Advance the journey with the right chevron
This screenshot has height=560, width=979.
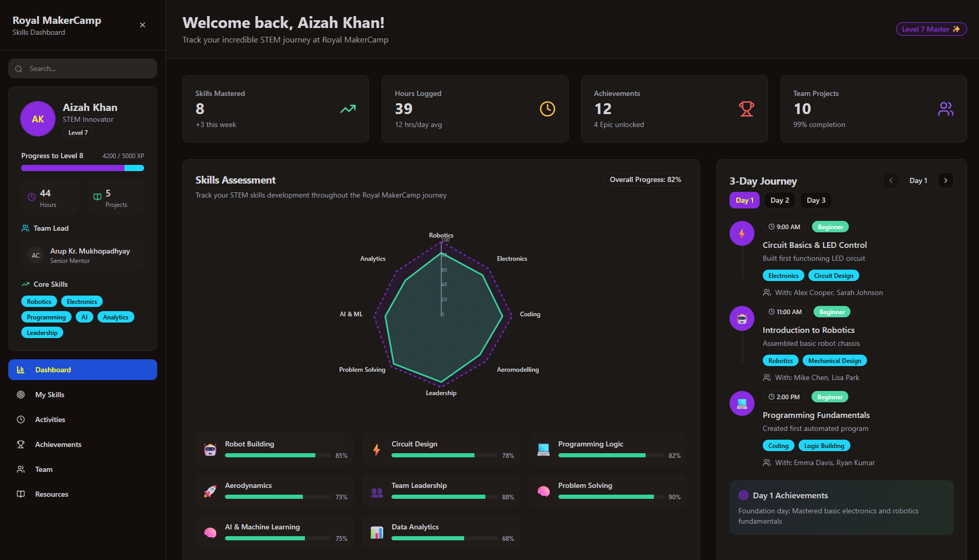(945, 180)
